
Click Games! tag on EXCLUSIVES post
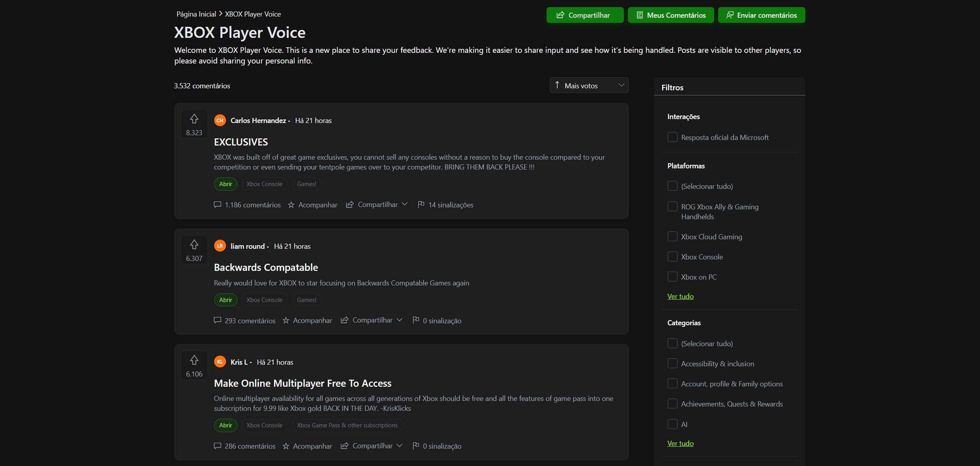coord(306,184)
